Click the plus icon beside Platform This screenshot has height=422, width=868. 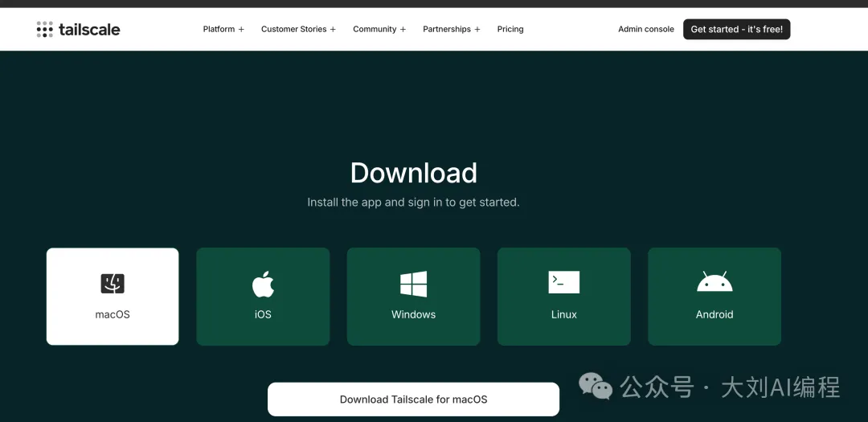[x=241, y=30]
